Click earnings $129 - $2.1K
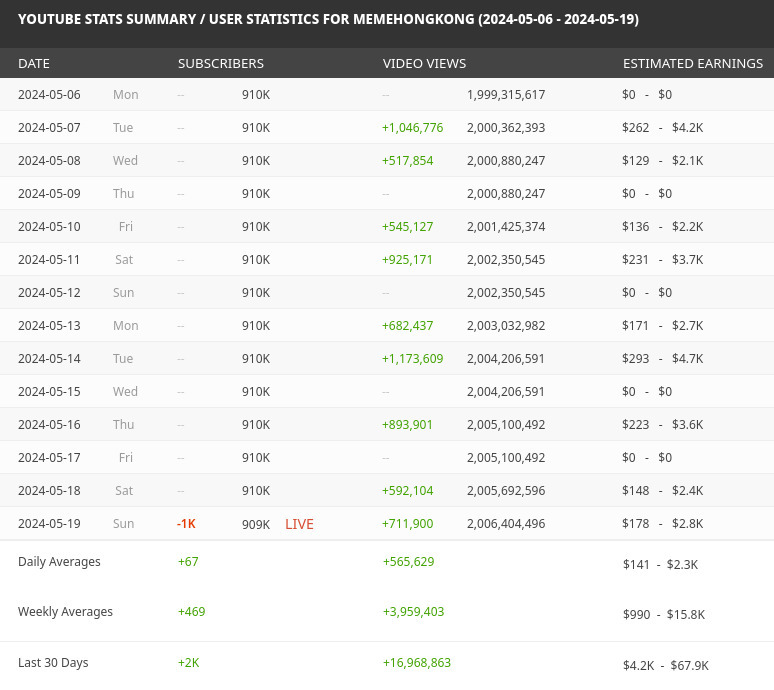 662,161
